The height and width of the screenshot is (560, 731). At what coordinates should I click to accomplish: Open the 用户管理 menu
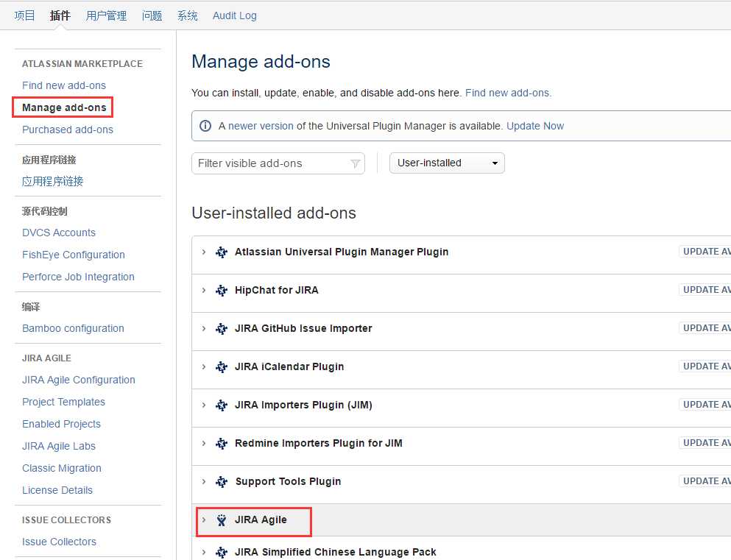click(106, 15)
